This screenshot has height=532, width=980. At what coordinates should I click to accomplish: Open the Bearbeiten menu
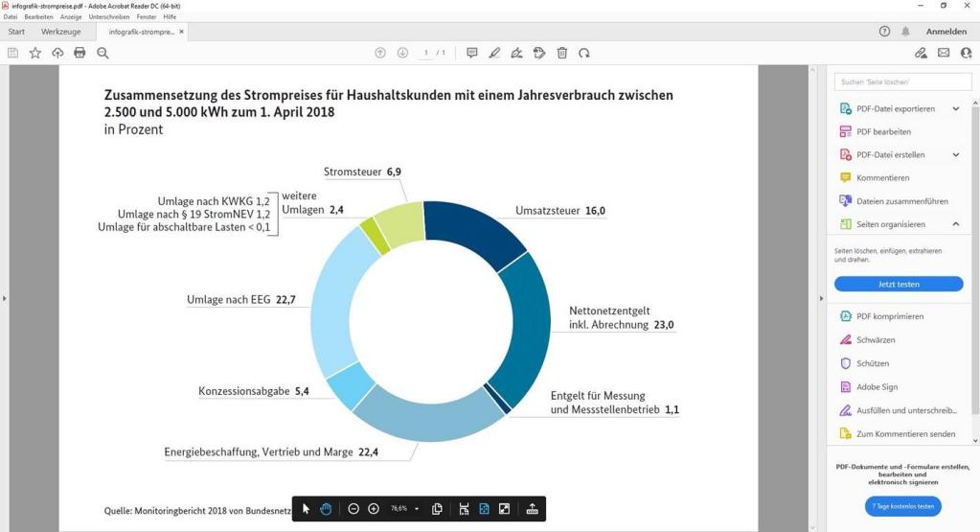pyautogui.click(x=38, y=17)
